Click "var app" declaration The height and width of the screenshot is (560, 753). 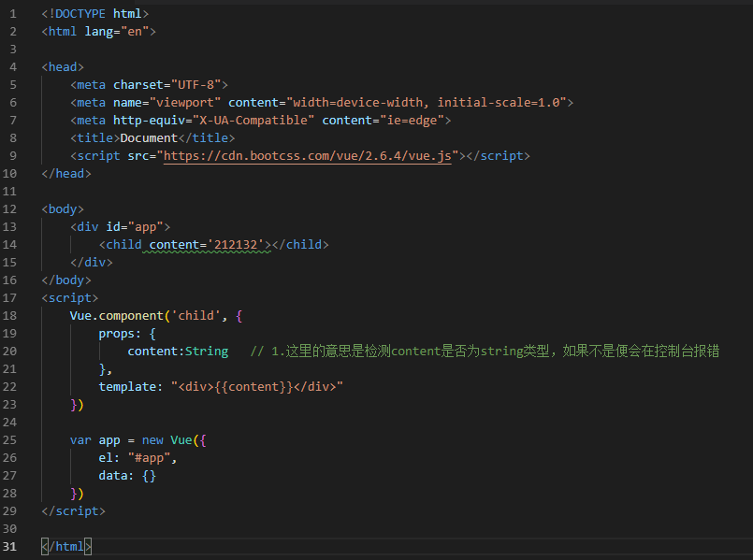coord(95,440)
